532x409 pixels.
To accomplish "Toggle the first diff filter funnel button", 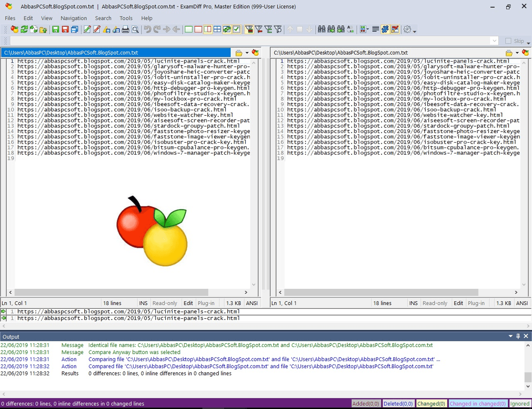I will click(249, 30).
